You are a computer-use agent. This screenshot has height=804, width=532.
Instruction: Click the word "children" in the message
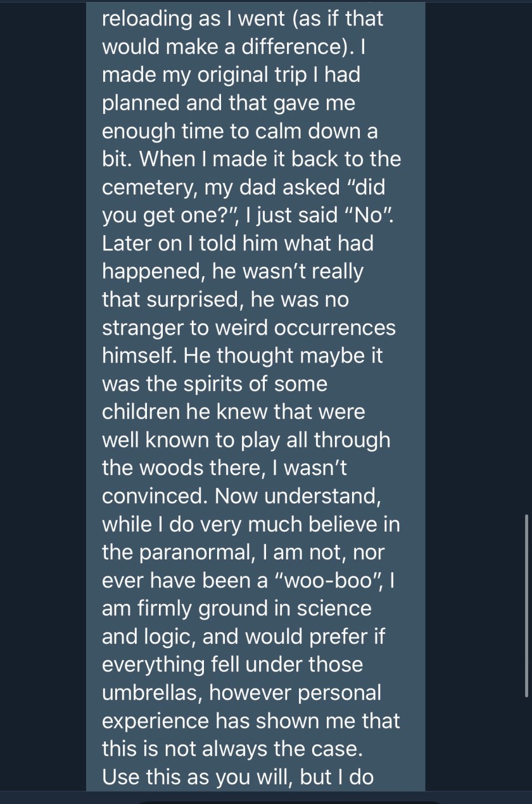pyautogui.click(x=141, y=412)
